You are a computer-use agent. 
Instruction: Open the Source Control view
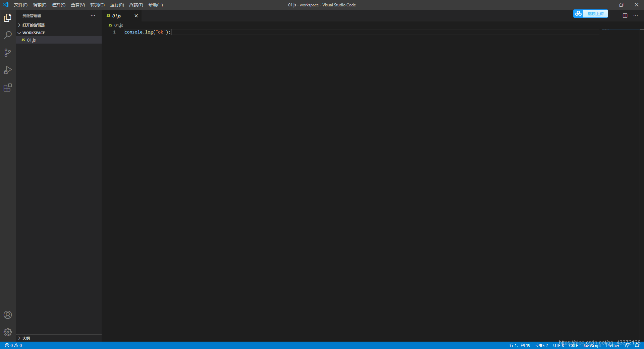tap(8, 53)
